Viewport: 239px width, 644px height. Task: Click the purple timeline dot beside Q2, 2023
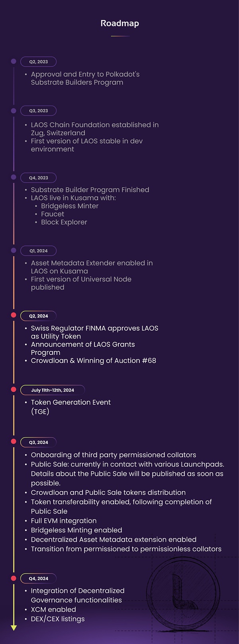pyautogui.click(x=14, y=61)
